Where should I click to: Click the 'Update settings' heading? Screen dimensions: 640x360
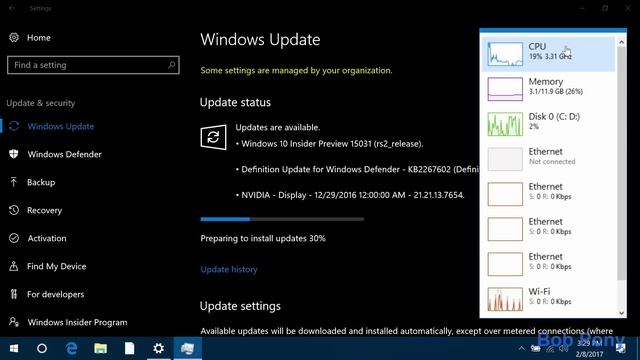click(x=240, y=306)
